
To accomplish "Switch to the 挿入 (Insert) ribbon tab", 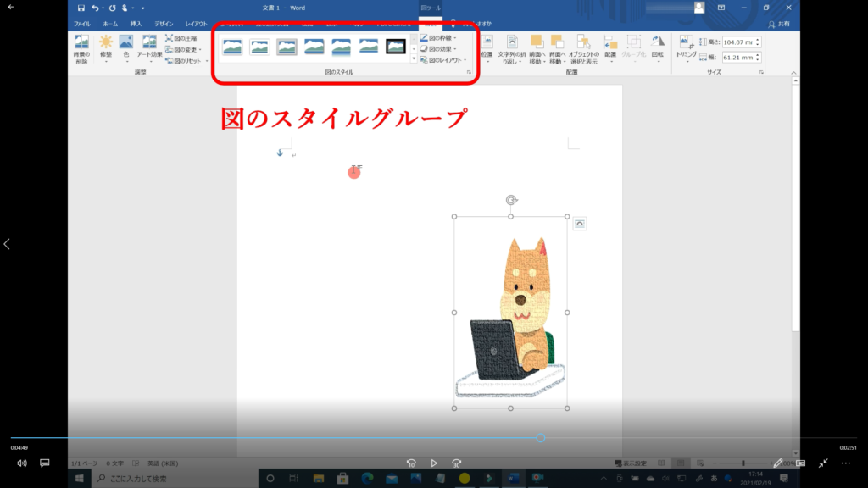I will 136,24.
